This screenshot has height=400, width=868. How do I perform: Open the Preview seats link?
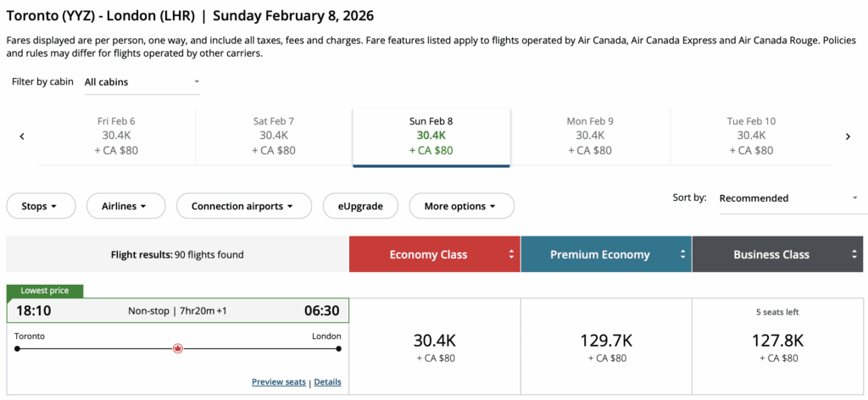tap(278, 382)
